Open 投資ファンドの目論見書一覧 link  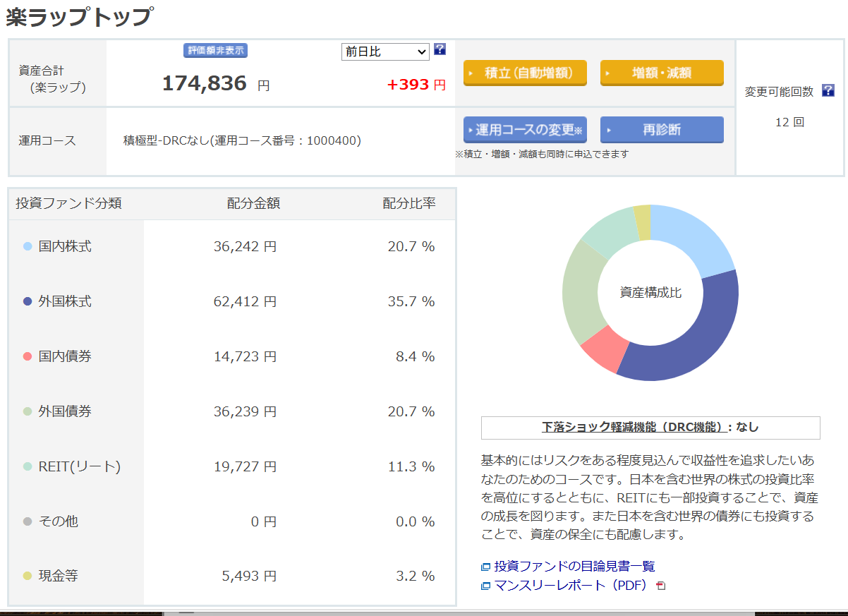[x=574, y=566]
